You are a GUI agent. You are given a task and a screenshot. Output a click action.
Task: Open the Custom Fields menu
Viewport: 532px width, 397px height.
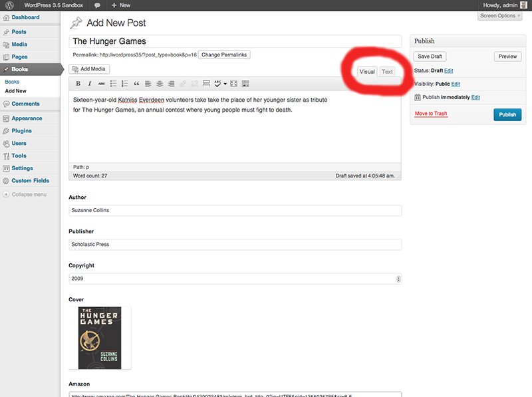(x=30, y=181)
